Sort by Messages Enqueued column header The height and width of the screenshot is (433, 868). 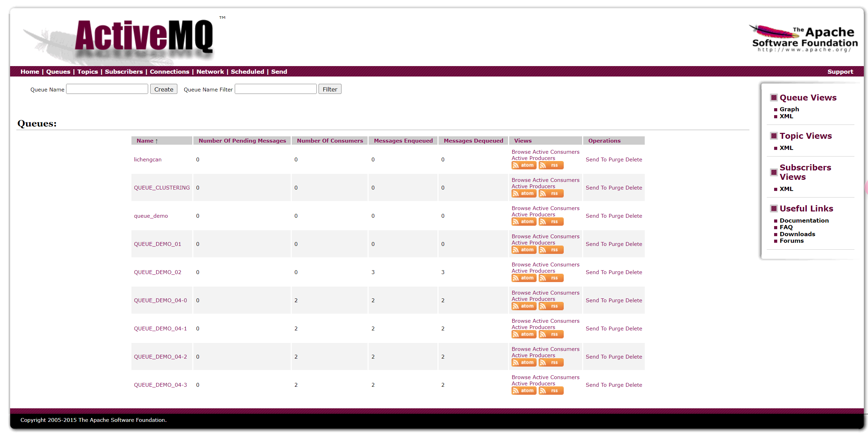click(x=403, y=141)
